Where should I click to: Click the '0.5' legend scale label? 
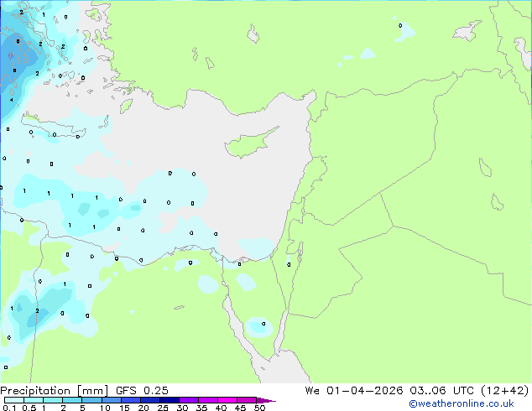click(29, 408)
